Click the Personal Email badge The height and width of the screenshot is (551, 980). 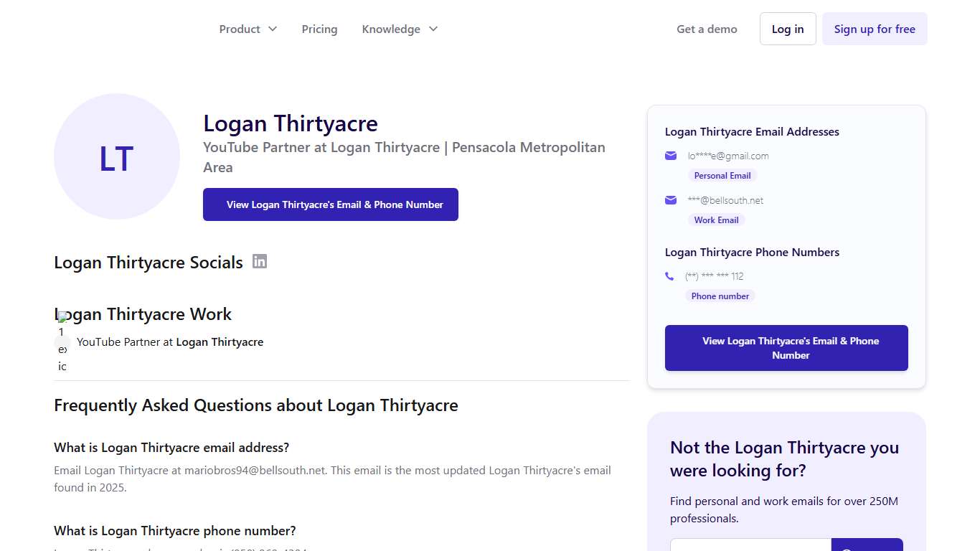(x=722, y=175)
